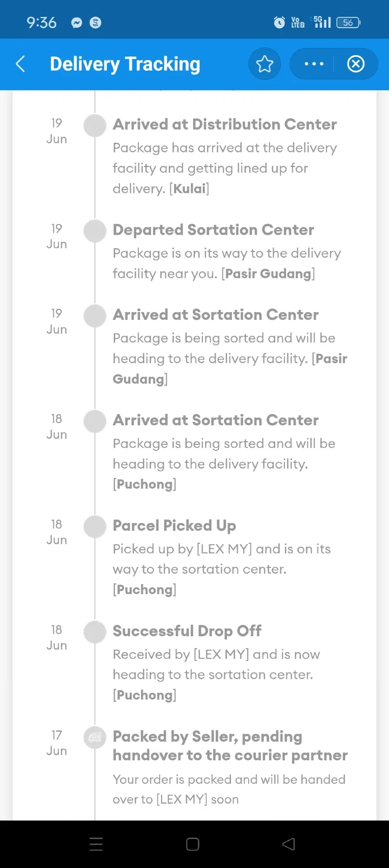The image size is (389, 868).
Task: Tap the Delivery Tracking page title
Action: (125, 64)
